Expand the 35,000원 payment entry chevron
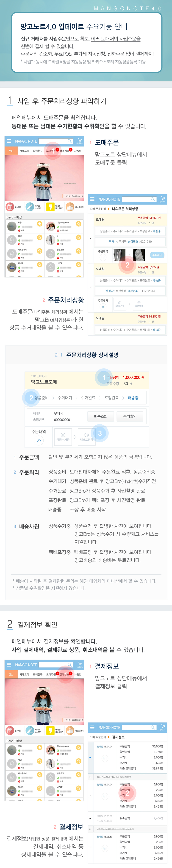 (x=105, y=758)
